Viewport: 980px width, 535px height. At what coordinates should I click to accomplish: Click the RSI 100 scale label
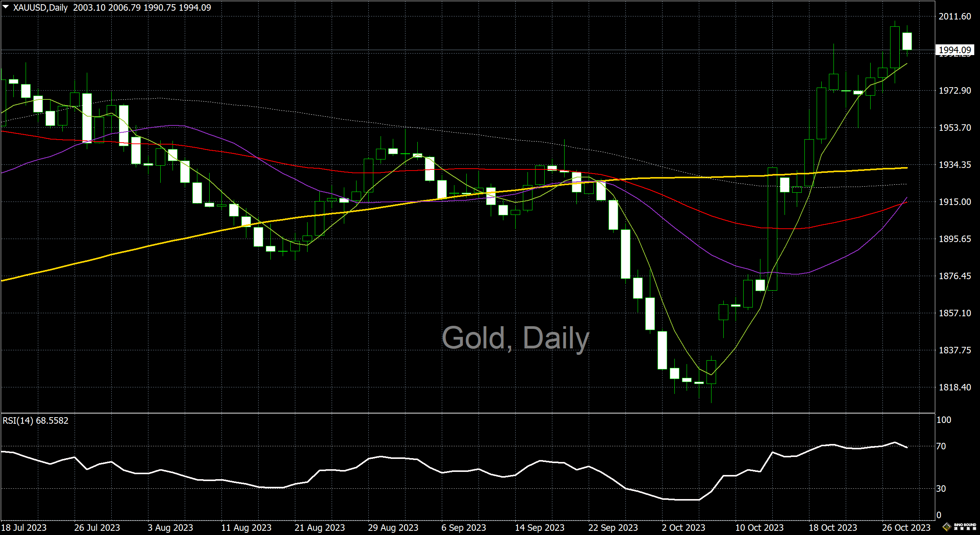(x=943, y=420)
